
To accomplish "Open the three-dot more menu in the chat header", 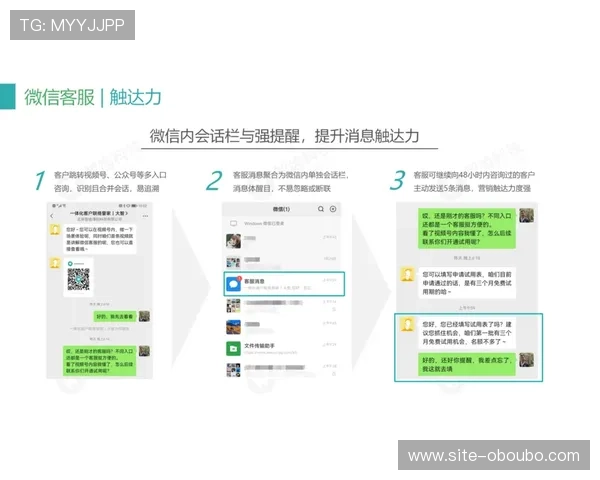I will tap(145, 216).
